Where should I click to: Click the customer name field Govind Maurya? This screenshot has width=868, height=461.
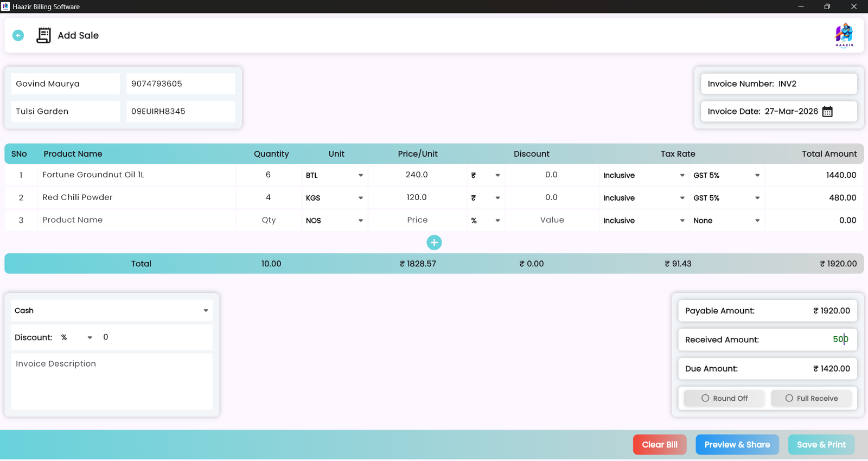[66, 84]
